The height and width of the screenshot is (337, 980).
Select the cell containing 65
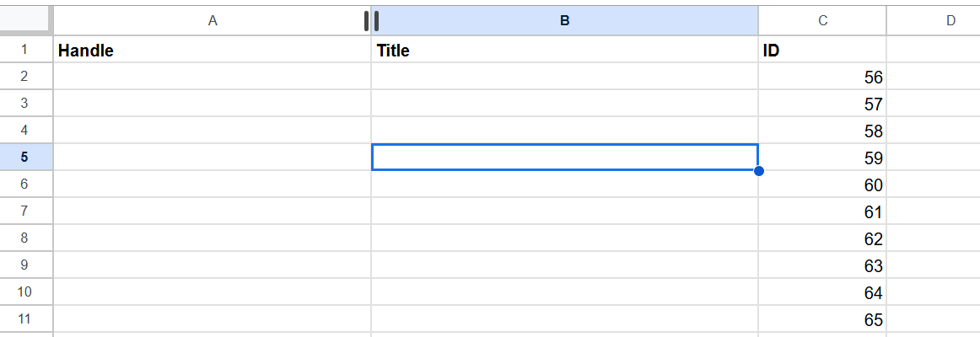822,320
